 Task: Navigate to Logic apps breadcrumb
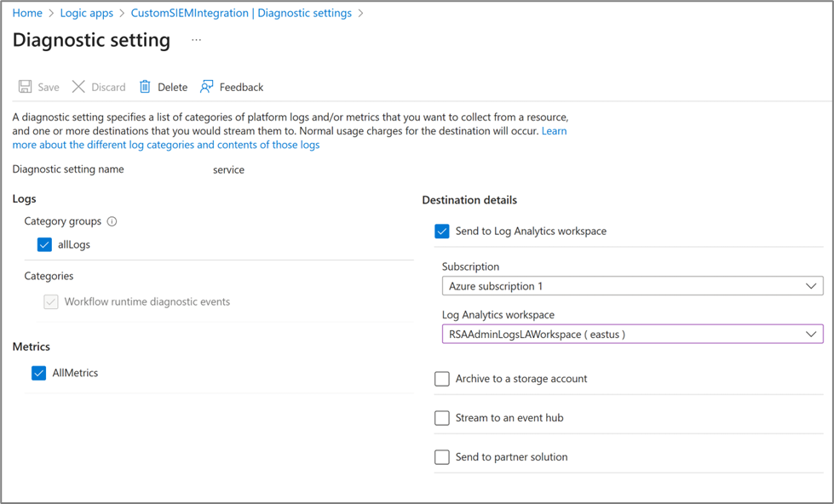click(88, 13)
